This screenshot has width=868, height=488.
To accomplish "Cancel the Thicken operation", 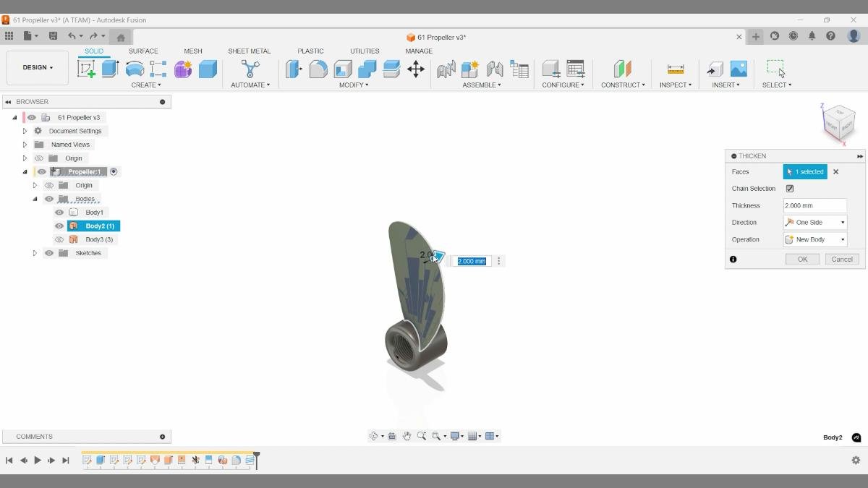I will pyautogui.click(x=841, y=259).
